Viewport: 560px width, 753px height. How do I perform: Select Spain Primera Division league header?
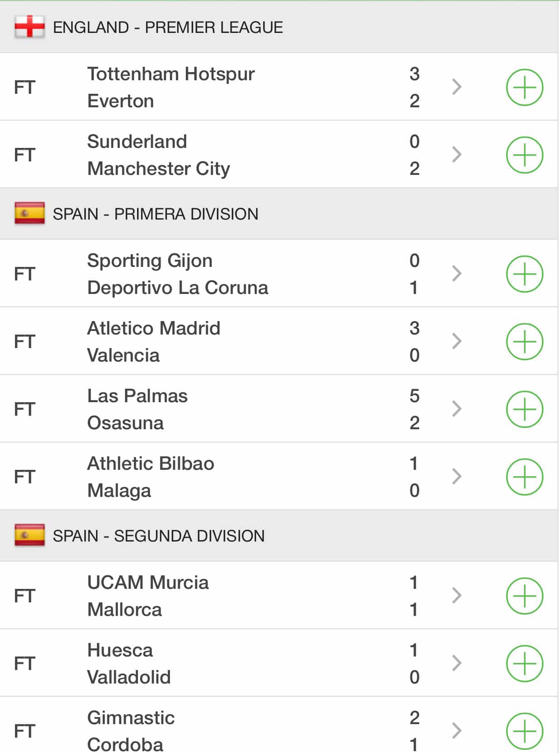click(156, 214)
